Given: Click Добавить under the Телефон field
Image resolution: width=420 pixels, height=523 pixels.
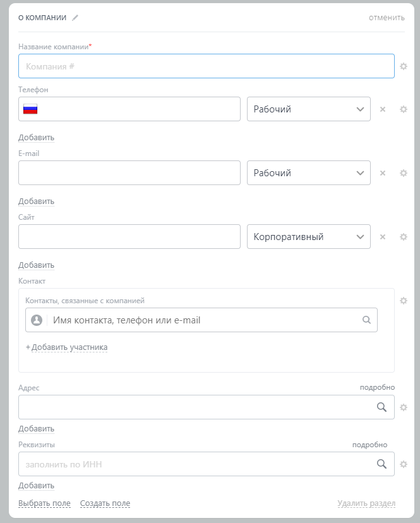Looking at the screenshot, I should click(x=36, y=138).
